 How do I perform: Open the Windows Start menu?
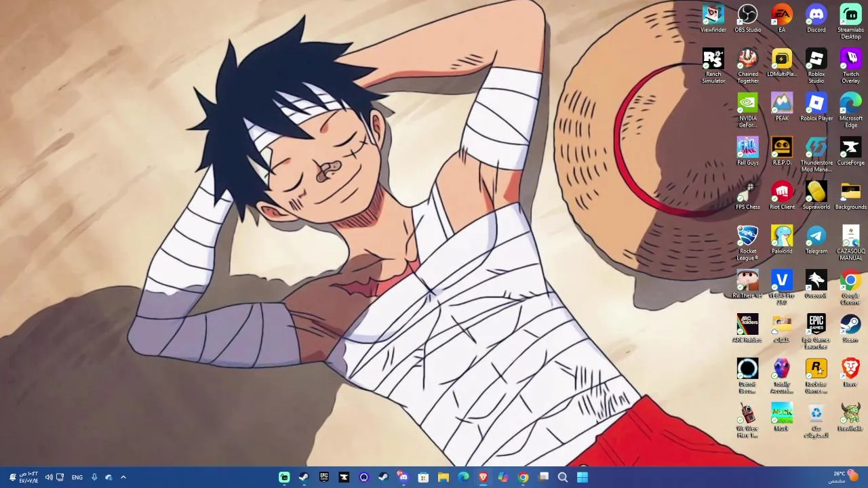pyautogui.click(x=583, y=477)
